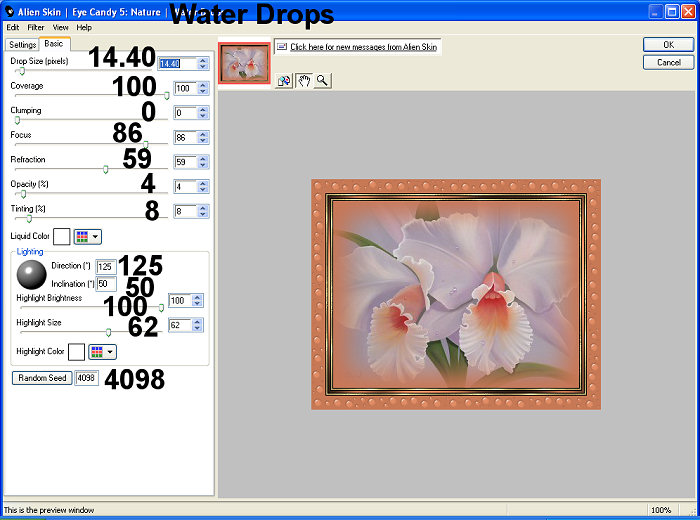Image resolution: width=700 pixels, height=520 pixels.
Task: Click the Clumping spinner arrows
Action: pos(203,113)
